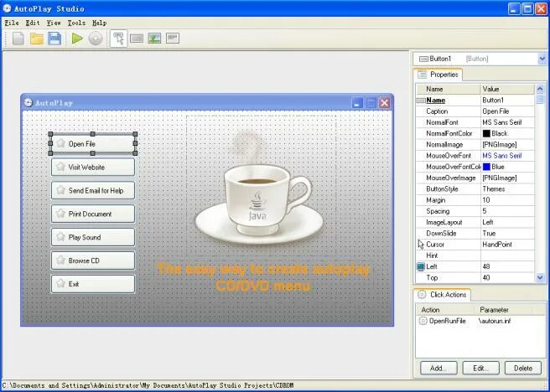Click the Parameter column header
This screenshot has height=392, width=550.
pyautogui.click(x=505, y=310)
